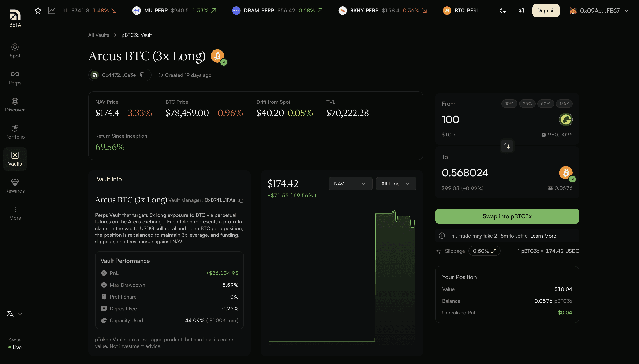Viewport: 639px width, 364px height.
Task: Open the chart icon in top bar
Action: point(52,11)
